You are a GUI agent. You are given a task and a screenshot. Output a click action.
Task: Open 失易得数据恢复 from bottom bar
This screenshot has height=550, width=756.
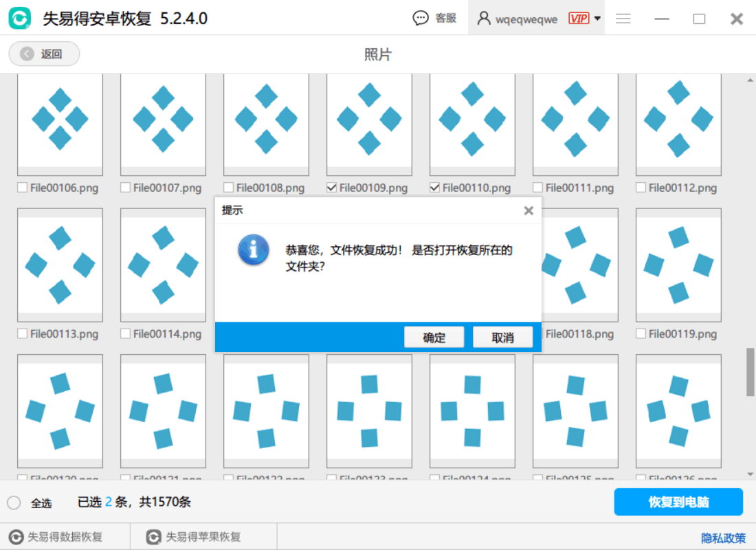point(56,537)
